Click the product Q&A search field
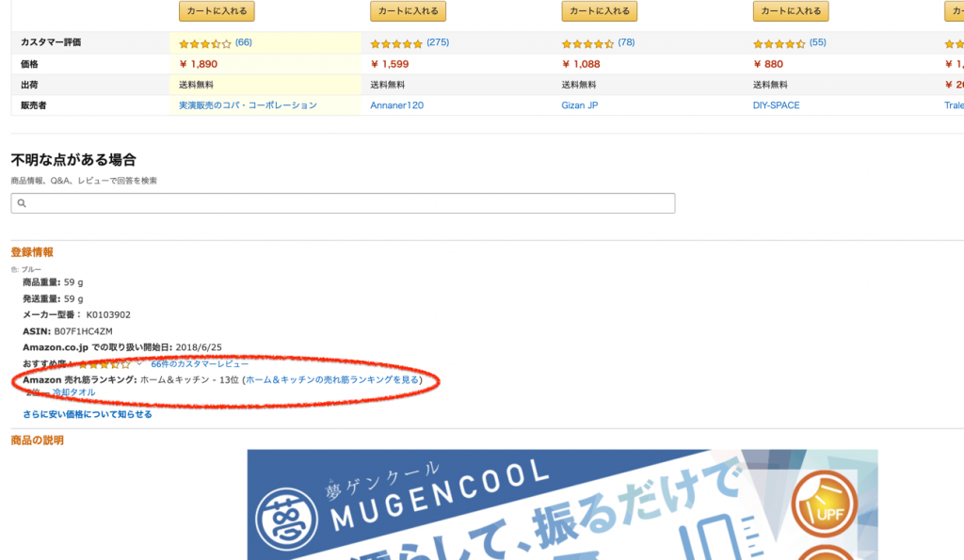The image size is (964, 560). (343, 203)
